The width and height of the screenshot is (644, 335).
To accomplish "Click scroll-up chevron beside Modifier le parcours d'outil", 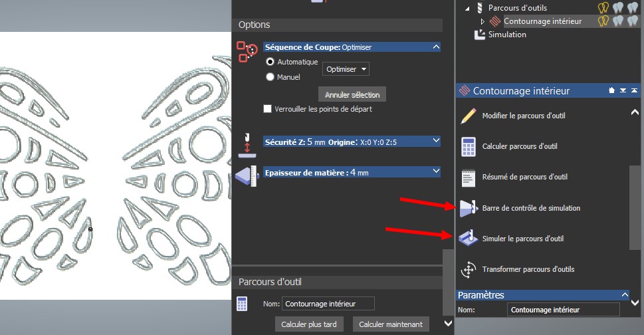I will click(x=635, y=112).
